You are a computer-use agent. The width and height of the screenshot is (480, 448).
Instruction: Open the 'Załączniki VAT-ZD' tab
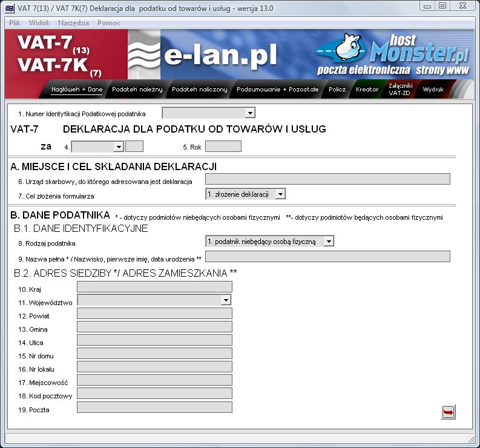400,90
